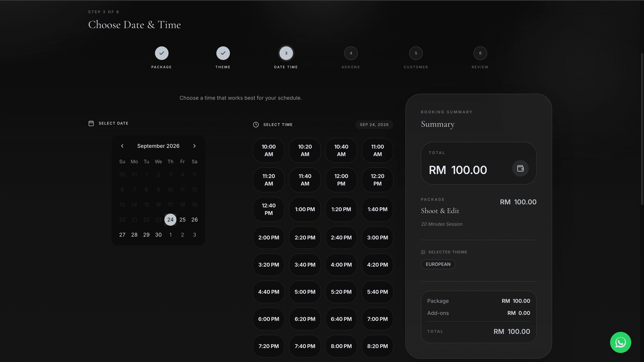
Task: Select September 26 in the calendar
Action: pyautogui.click(x=195, y=219)
